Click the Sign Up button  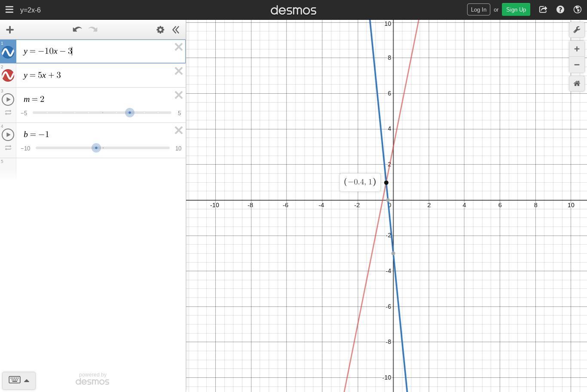[x=516, y=9]
